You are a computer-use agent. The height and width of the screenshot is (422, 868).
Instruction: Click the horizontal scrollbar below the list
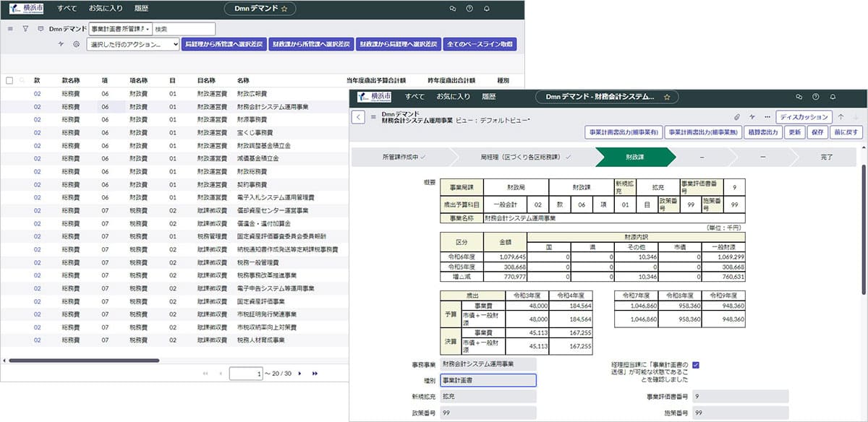pyautogui.click(x=84, y=360)
